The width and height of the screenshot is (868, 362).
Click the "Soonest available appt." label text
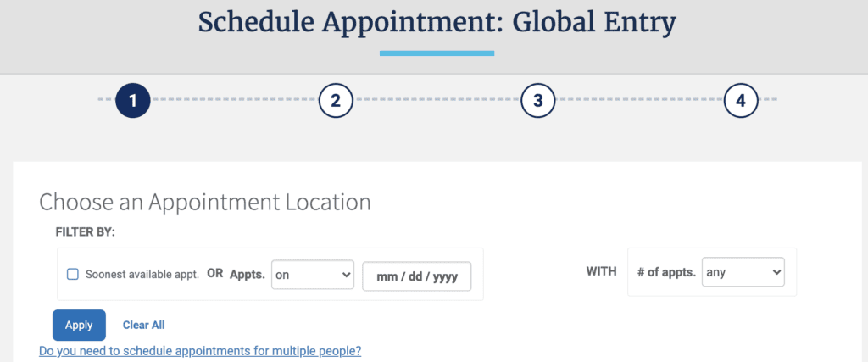pos(142,275)
